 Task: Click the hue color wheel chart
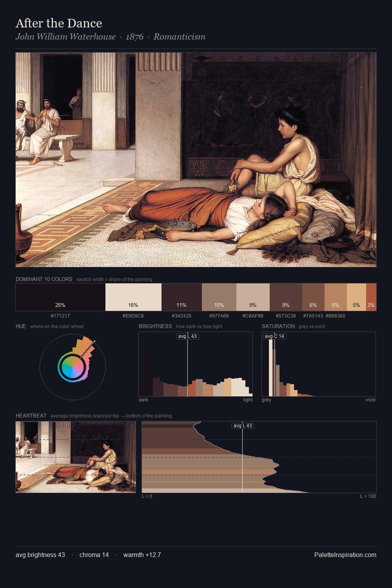[x=73, y=367]
